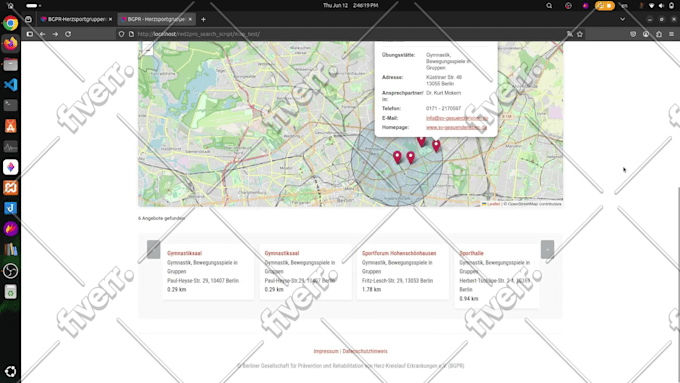Open a new tab with plus button
680x383 pixels.
[x=203, y=19]
